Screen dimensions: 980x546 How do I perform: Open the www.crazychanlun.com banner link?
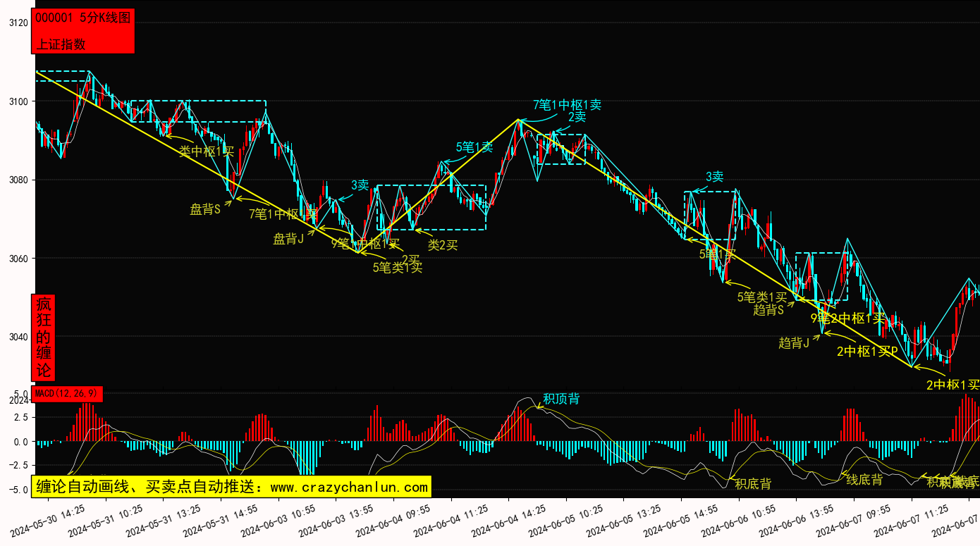click(231, 487)
